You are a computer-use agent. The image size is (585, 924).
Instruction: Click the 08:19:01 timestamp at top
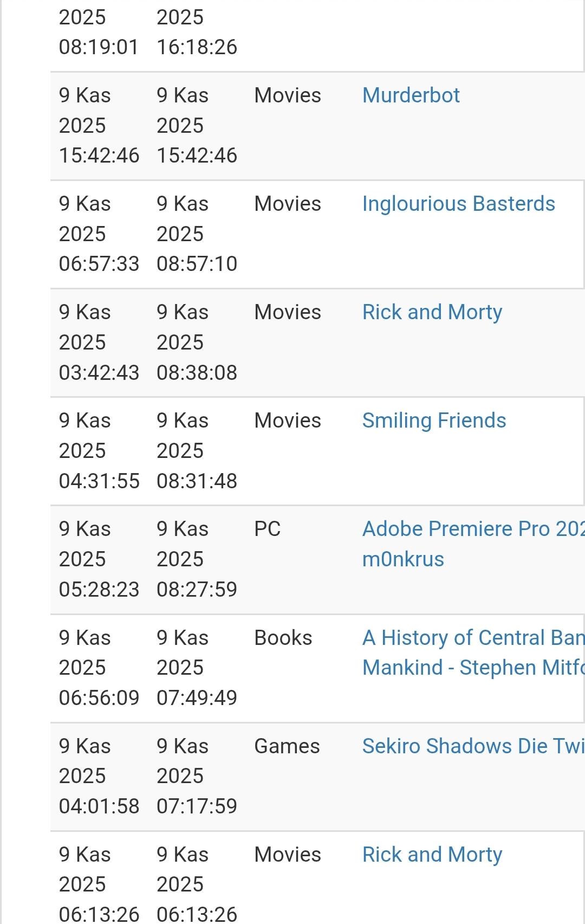99,47
